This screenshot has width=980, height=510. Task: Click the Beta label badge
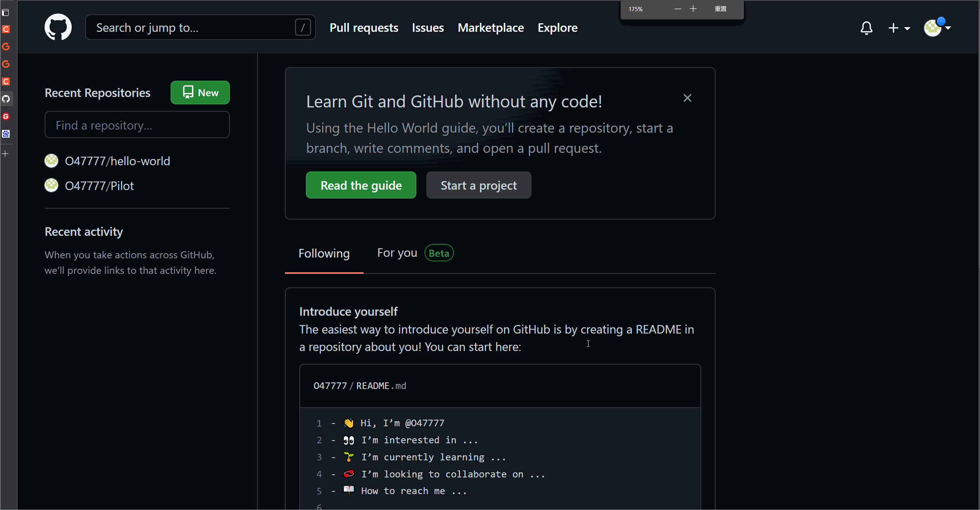pos(439,253)
